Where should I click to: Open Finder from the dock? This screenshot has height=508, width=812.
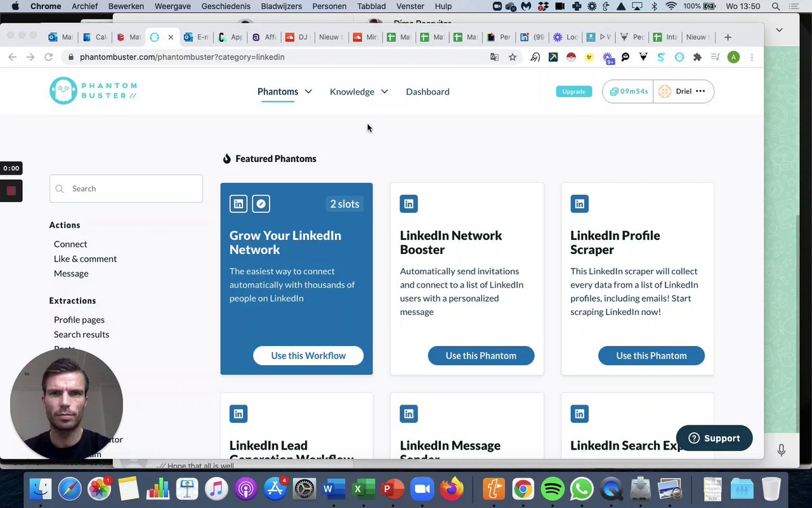(41, 489)
